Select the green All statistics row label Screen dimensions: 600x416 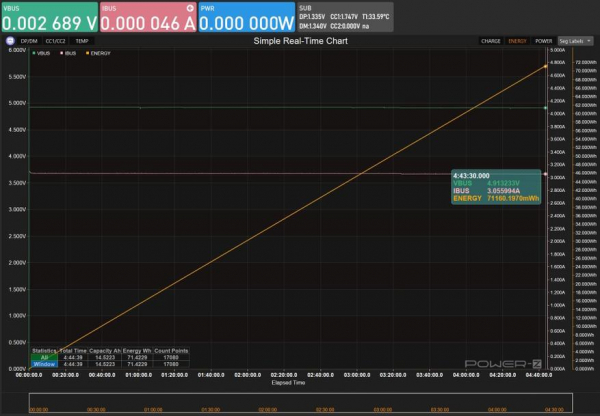click(44, 357)
